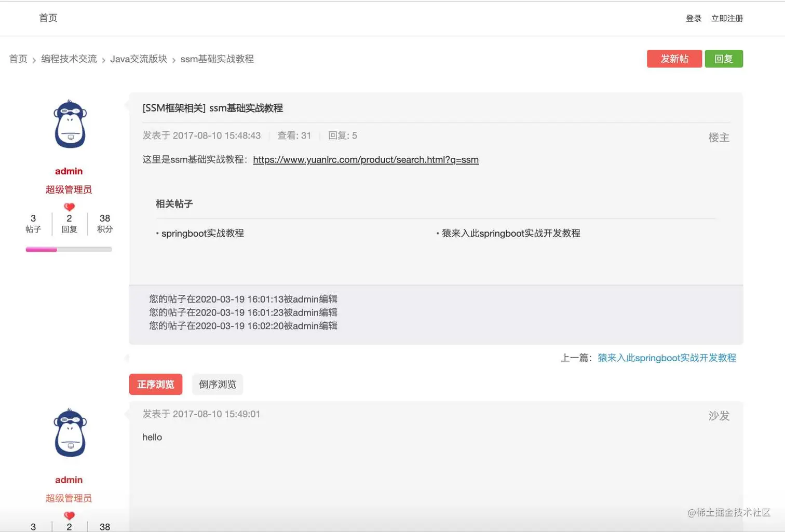The height and width of the screenshot is (532, 785).
Task: Click the heart icon in the lower user panel
Action: (x=69, y=515)
